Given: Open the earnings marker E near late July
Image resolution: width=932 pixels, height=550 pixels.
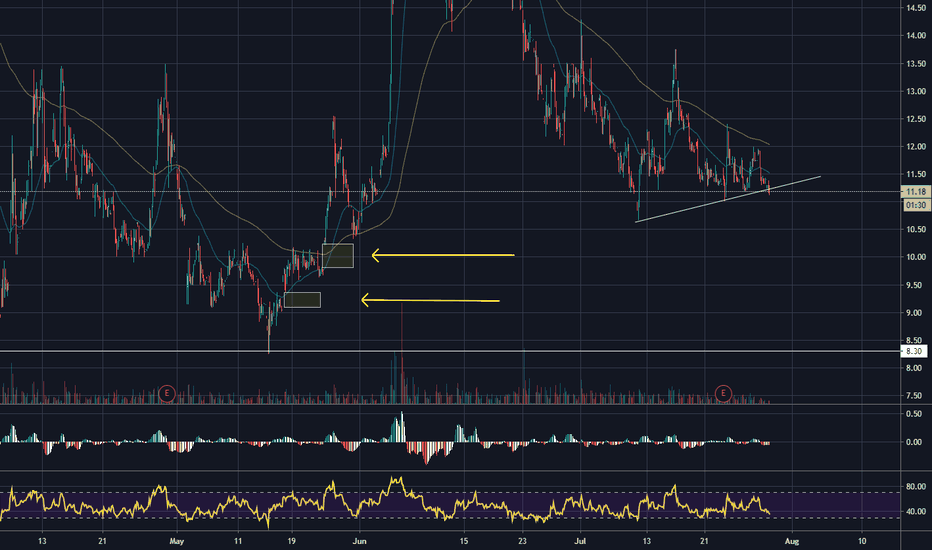Looking at the screenshot, I should click(723, 393).
